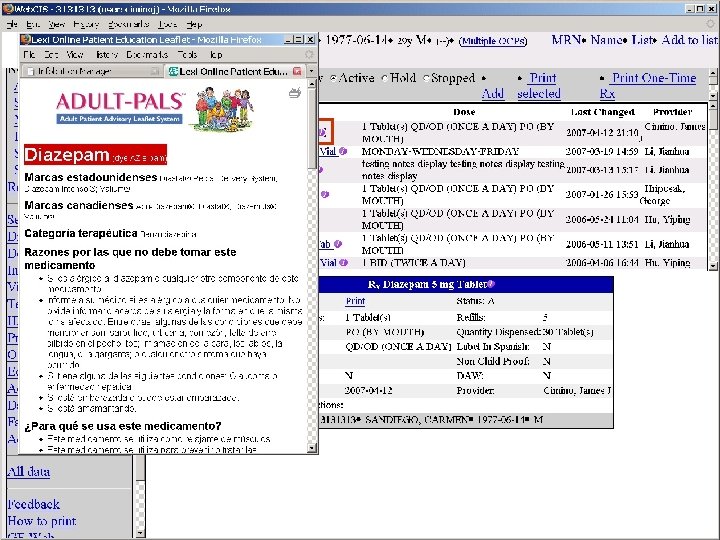Click the Print link in the Diazepam details
Viewport: 720px width, 540px height.
tap(355, 301)
